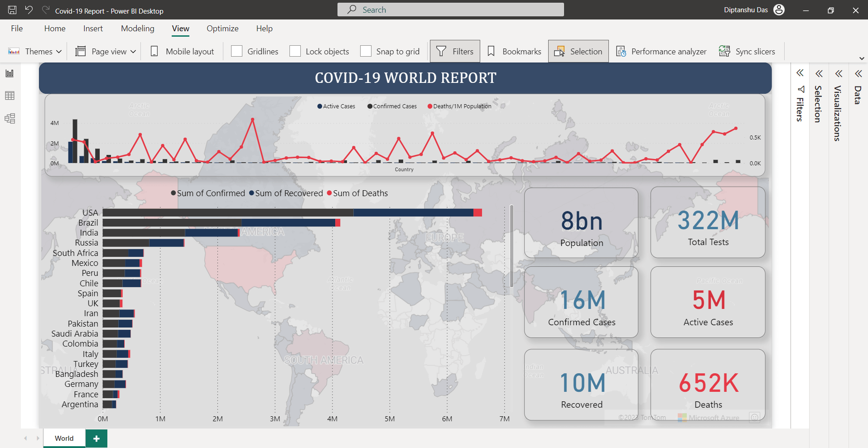Switch to the Modeling ribbon tab

[138, 29]
